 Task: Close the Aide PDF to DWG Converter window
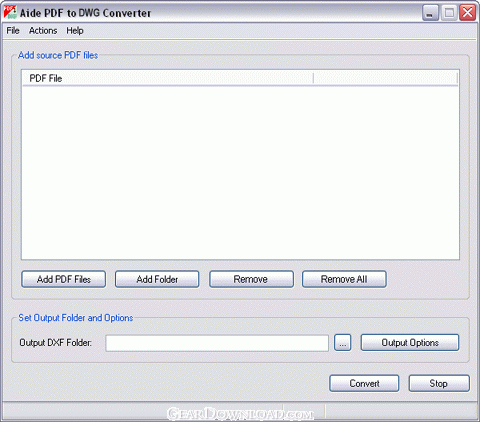pos(468,13)
